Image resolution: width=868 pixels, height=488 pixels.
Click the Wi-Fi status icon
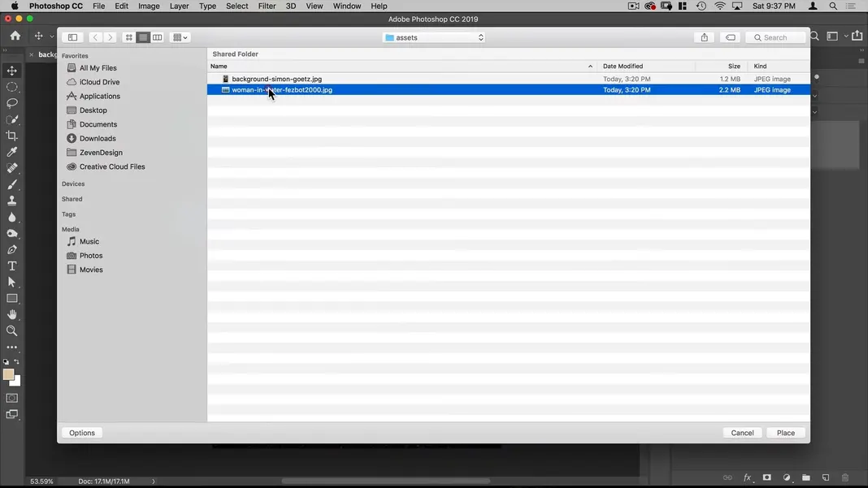719,6
